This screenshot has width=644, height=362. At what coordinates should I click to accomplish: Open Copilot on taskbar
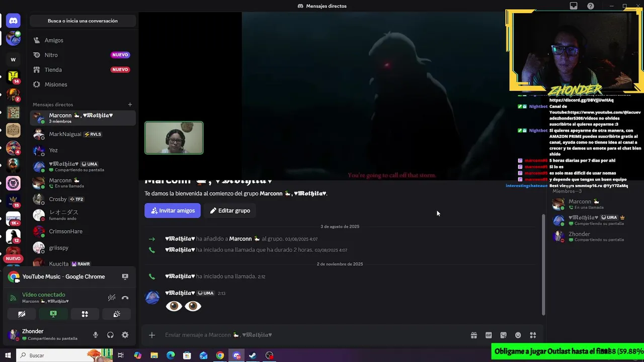[x=138, y=355]
